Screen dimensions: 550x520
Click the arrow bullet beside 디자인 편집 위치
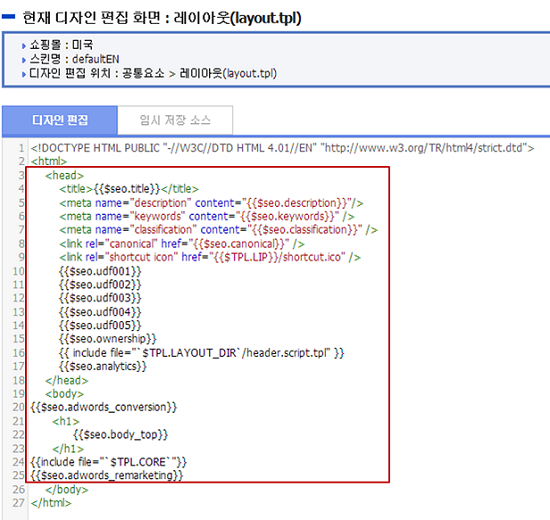click(24, 74)
